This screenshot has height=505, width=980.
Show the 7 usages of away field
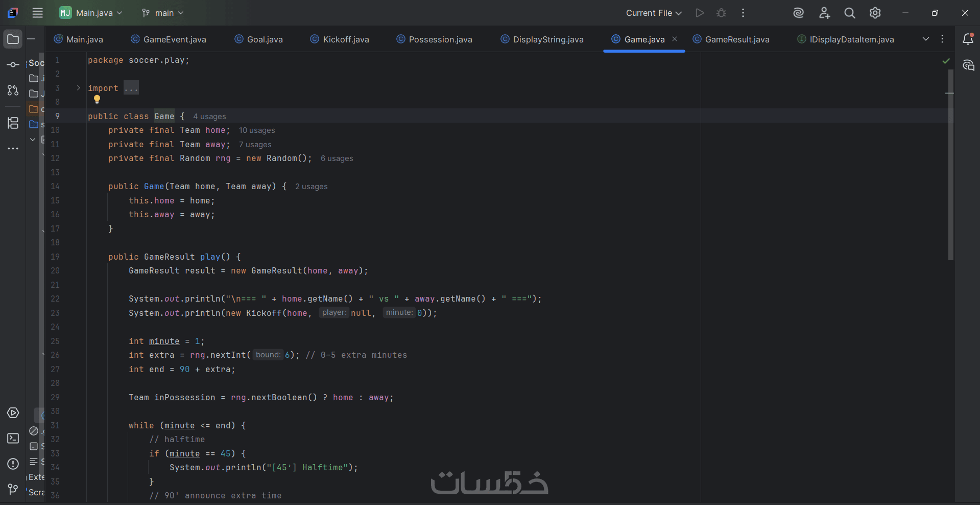pos(255,145)
